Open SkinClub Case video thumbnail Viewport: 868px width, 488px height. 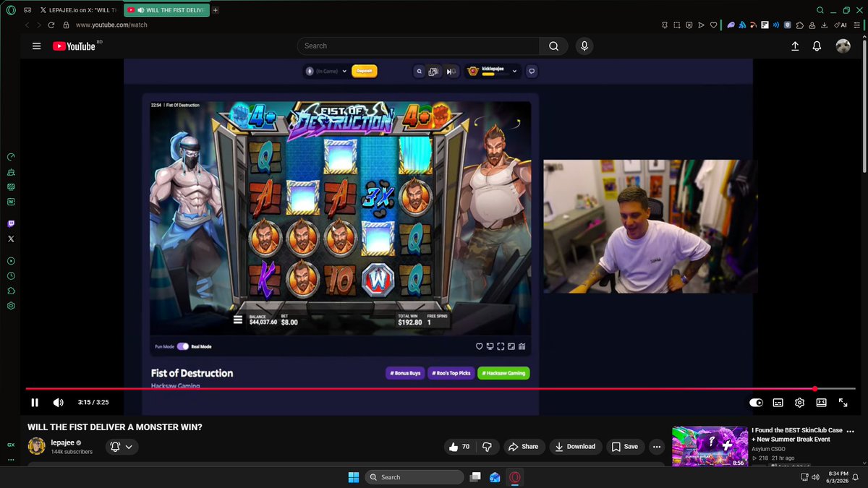(x=710, y=447)
